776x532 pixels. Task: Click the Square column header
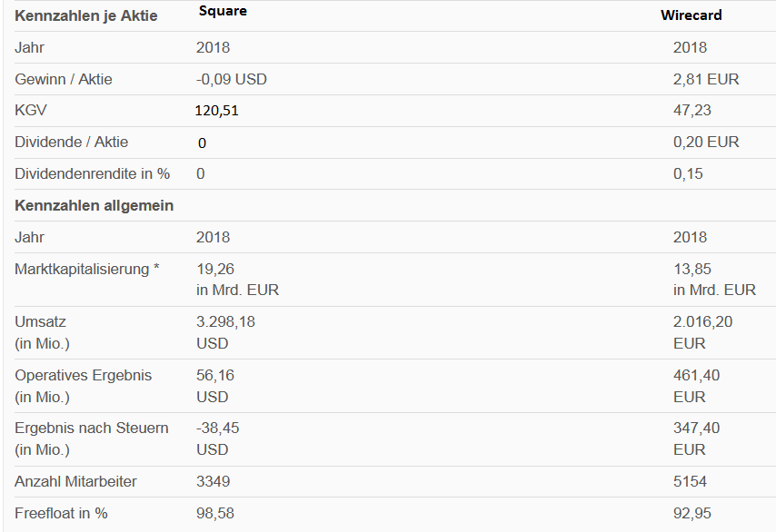223,11
